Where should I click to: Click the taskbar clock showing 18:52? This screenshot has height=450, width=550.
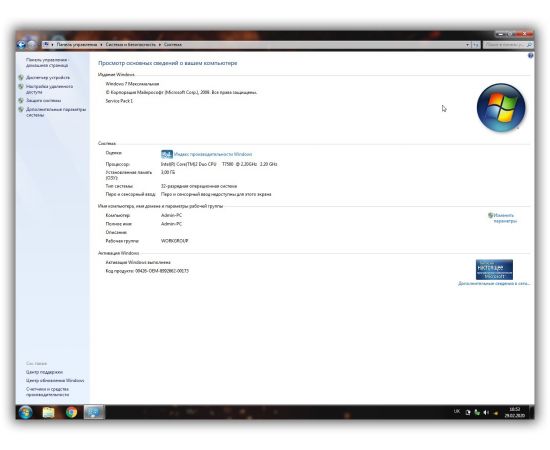click(x=515, y=412)
